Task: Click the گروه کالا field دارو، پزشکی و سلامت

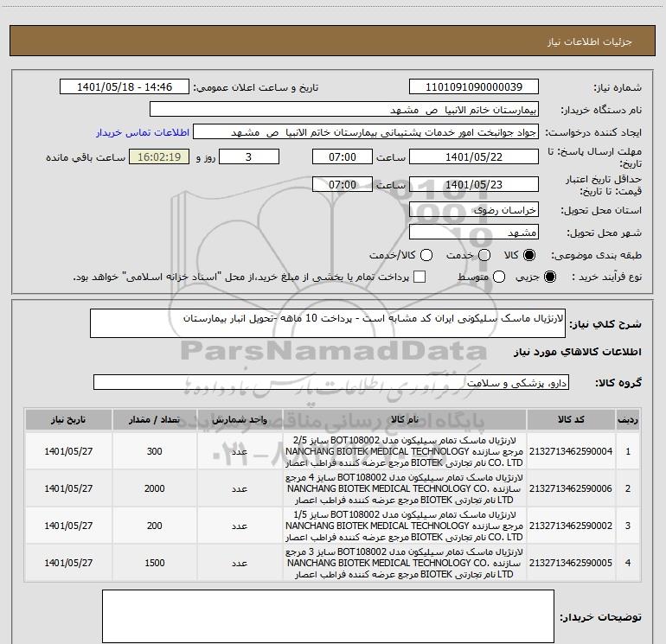Action: tap(331, 382)
